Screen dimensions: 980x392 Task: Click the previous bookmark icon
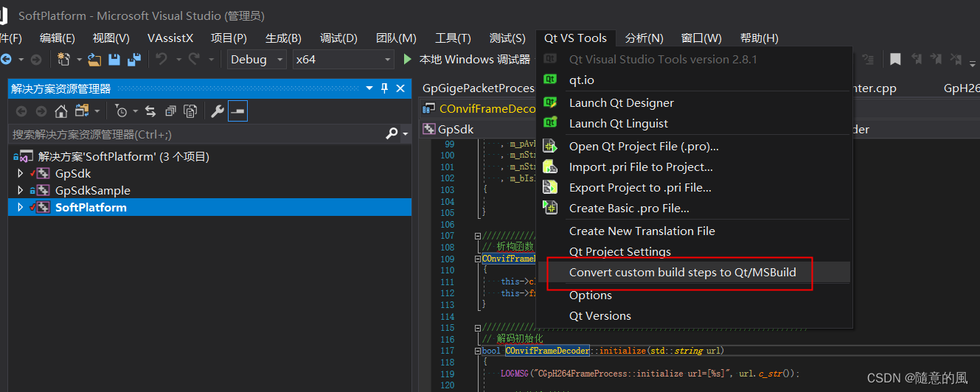coord(917,59)
